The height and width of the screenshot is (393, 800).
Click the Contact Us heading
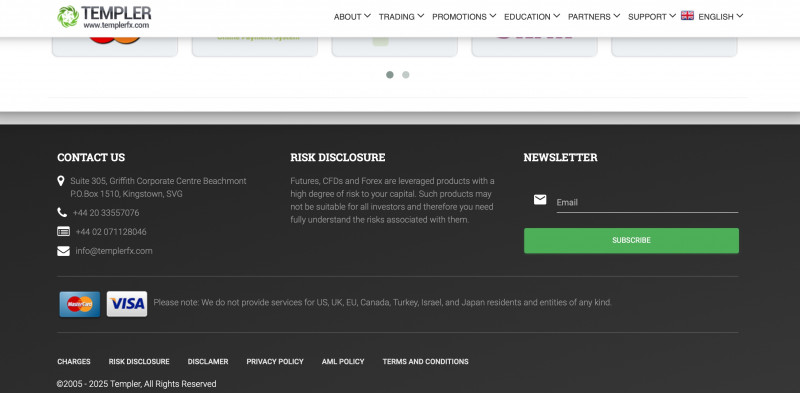[91, 157]
